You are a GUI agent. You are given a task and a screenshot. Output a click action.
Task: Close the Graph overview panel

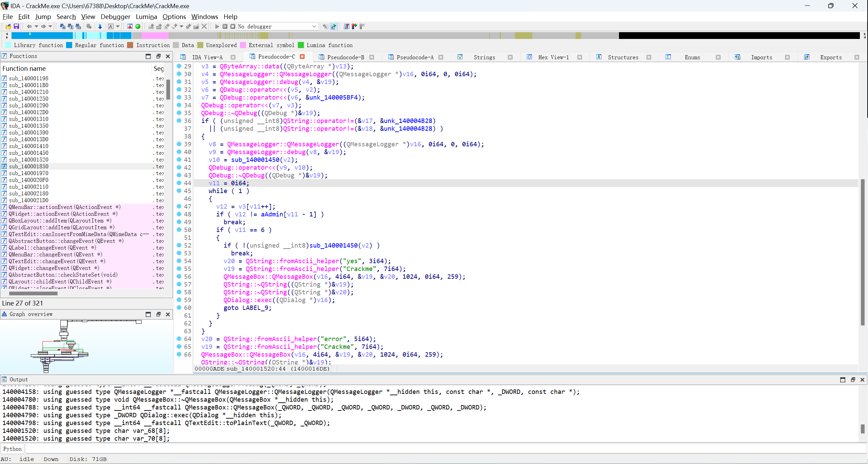coord(168,314)
